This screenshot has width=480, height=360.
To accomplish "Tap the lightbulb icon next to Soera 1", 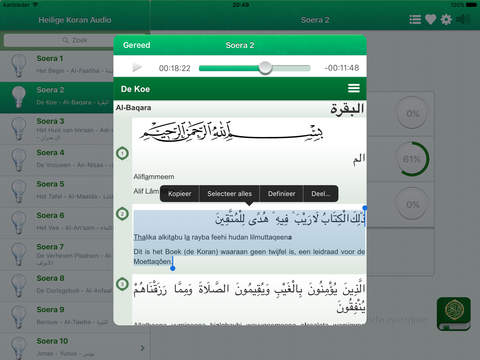I will point(18,65).
